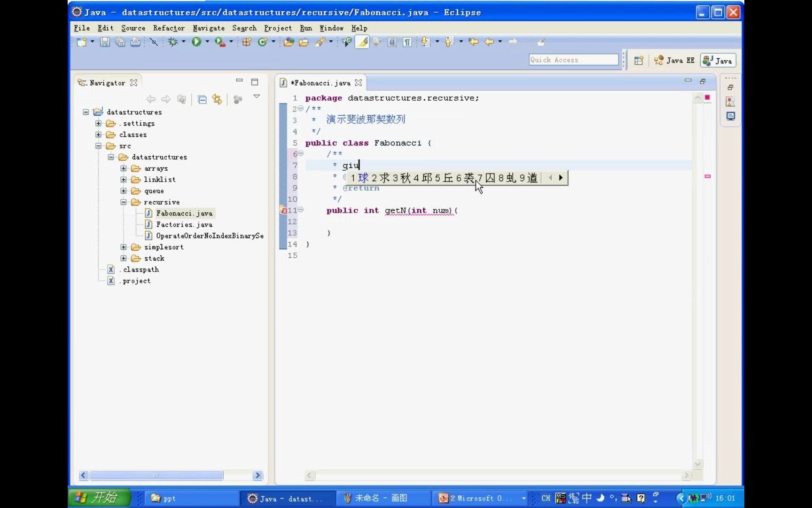The image size is (812, 508).
Task: Expand the linklist folder
Action: pos(124,180)
